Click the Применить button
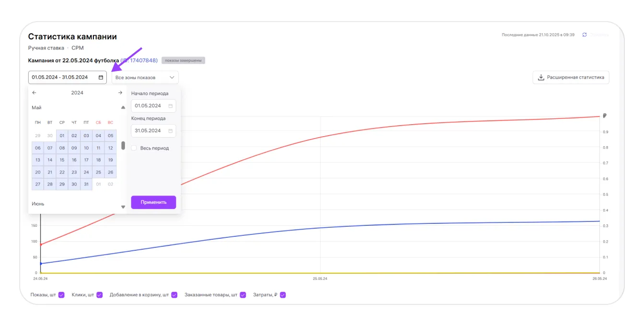The image size is (644, 326). coord(153,202)
